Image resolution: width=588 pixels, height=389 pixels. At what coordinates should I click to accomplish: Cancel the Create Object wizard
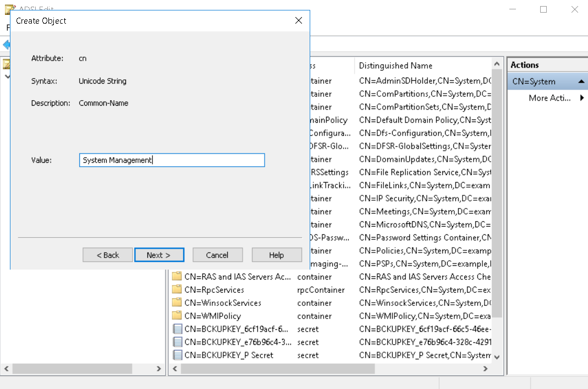pos(217,255)
